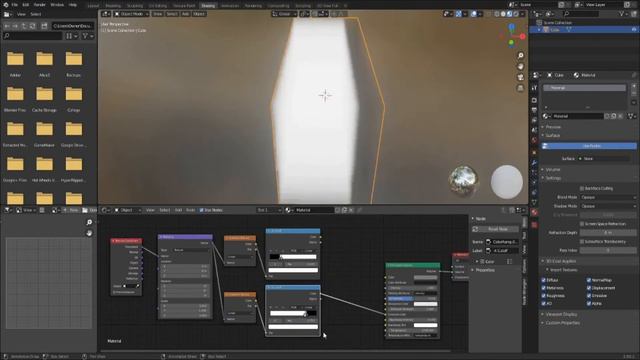
Task: Open file browser display mode dropdown
Action: (71, 36)
